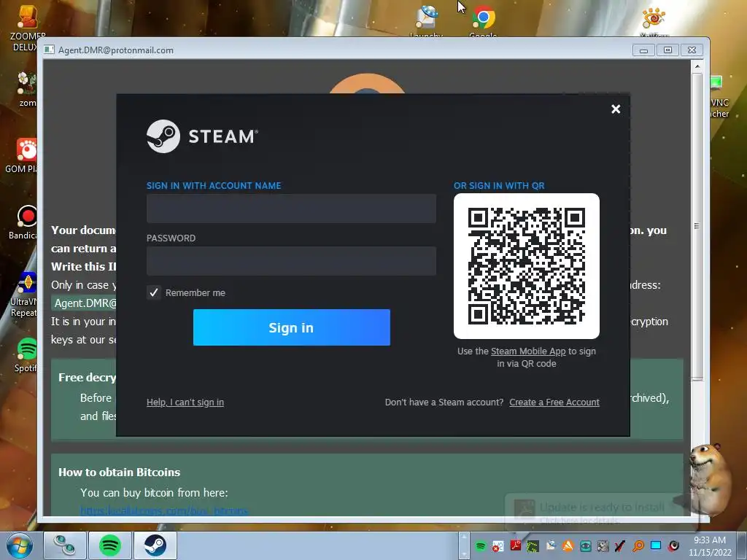
Task: Click the globe and document tray icon
Action: pos(551,545)
